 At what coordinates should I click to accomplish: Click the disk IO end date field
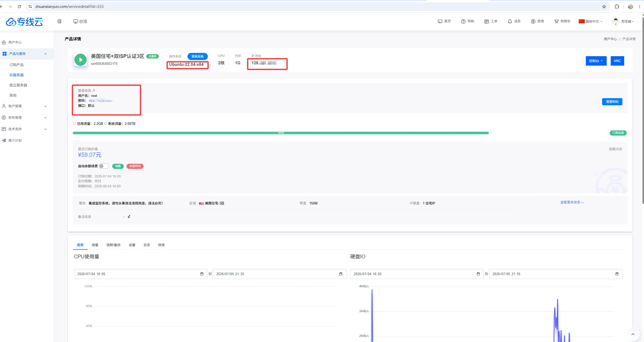(x=555, y=274)
